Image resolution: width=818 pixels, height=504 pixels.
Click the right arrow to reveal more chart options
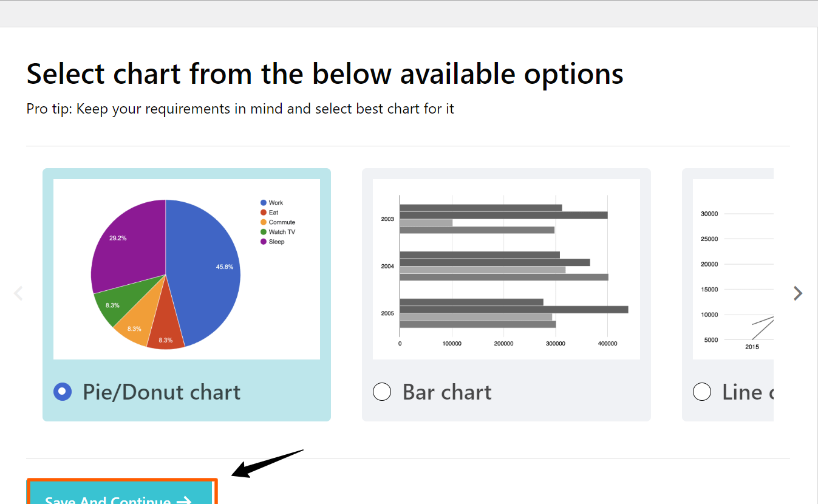pos(798,293)
